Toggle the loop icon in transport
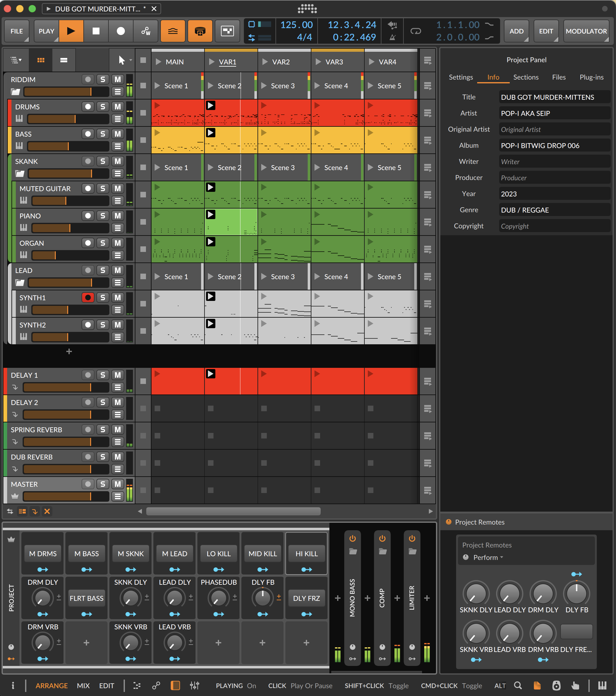 coord(416,31)
